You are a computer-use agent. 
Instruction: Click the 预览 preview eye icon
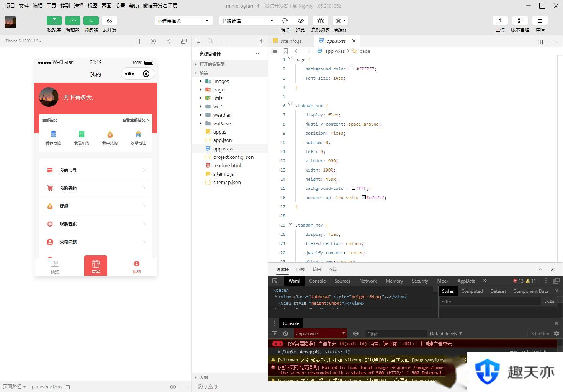(x=301, y=21)
